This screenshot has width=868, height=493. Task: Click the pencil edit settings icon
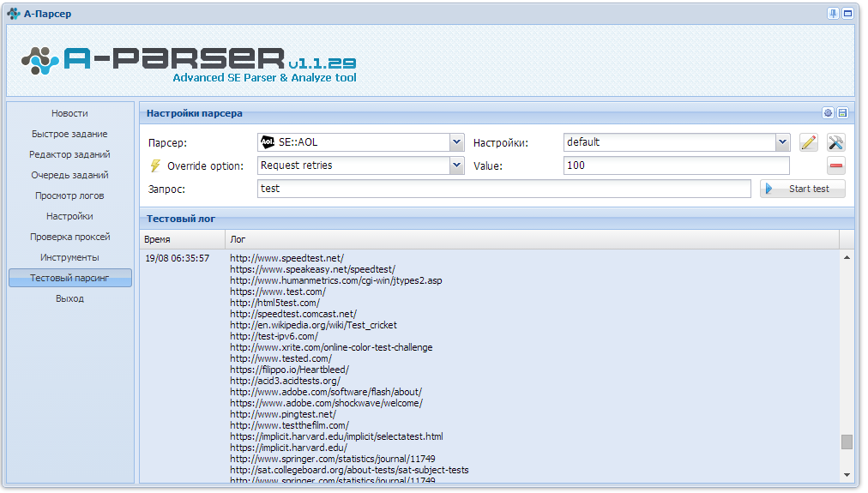809,142
